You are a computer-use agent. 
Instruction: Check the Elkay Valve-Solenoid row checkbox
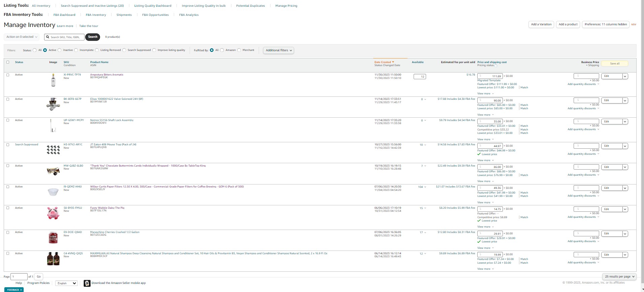8,99
